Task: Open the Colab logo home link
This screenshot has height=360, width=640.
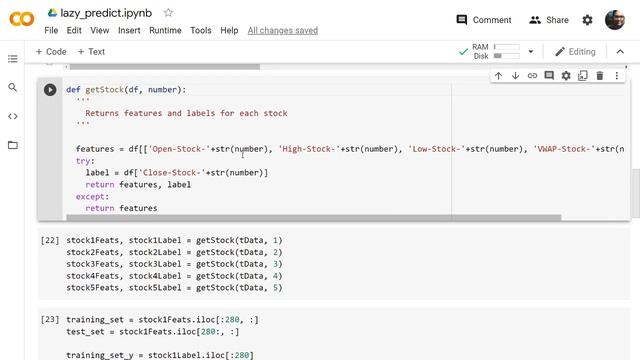Action: pos(22,19)
